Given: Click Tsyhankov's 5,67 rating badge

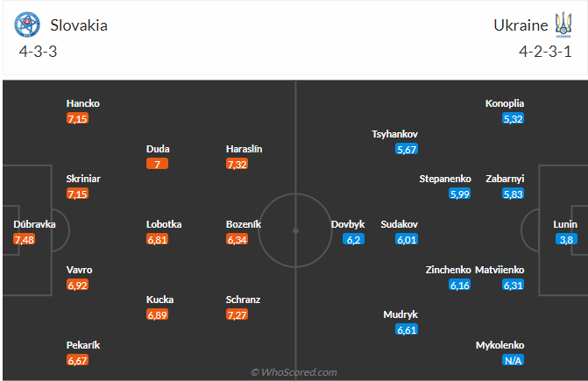Looking at the screenshot, I should [407, 149].
